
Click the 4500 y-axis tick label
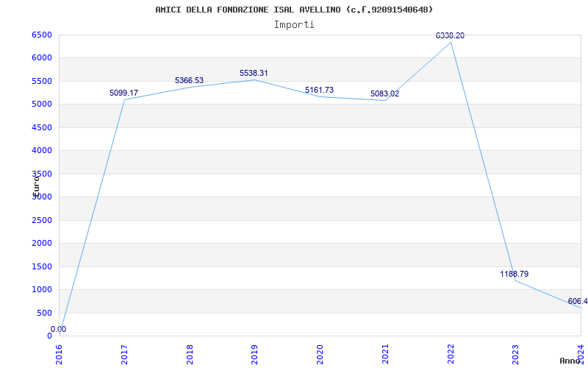pos(42,127)
